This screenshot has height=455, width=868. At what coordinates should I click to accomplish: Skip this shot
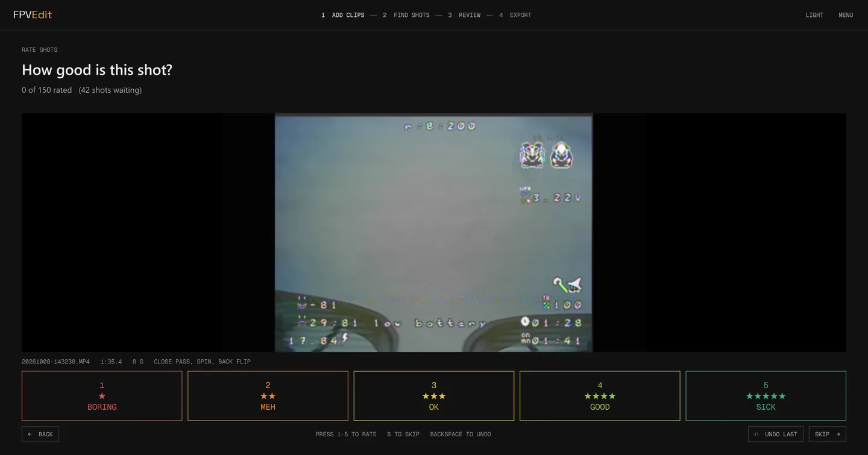click(828, 434)
